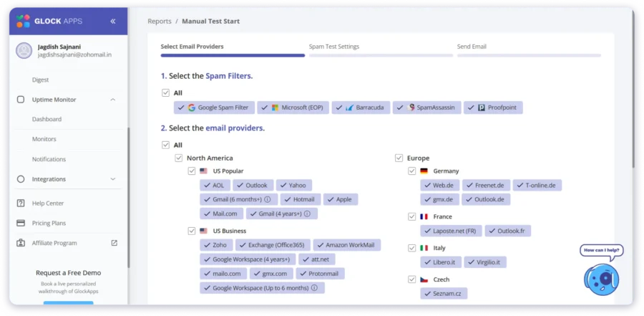Deselect the Protonmail chip
This screenshot has width=644, height=316.
click(321, 274)
